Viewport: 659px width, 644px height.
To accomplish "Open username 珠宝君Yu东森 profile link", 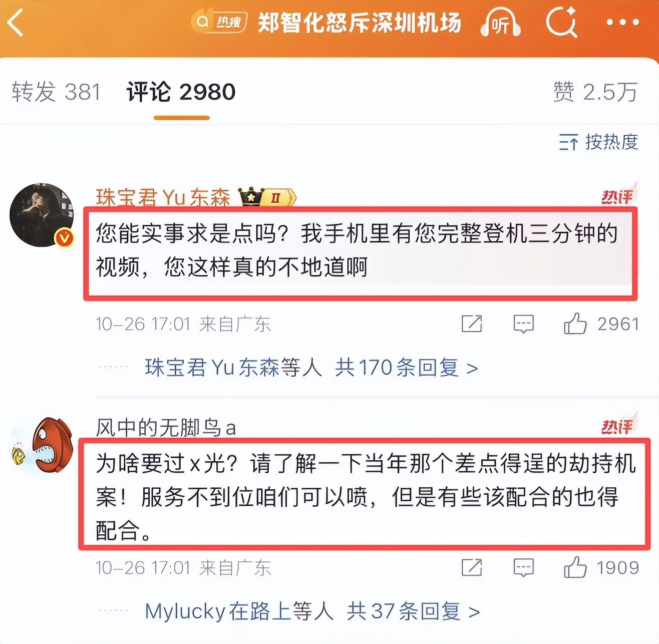I will point(163,197).
